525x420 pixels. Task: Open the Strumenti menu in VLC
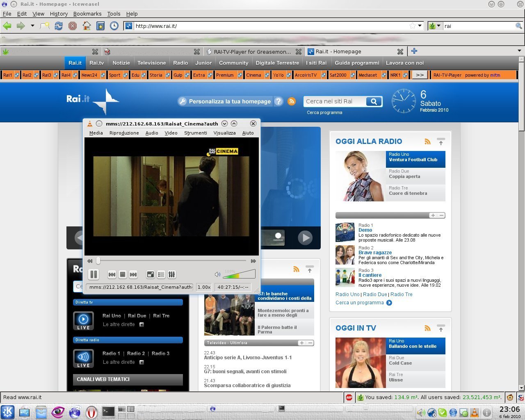coord(195,133)
